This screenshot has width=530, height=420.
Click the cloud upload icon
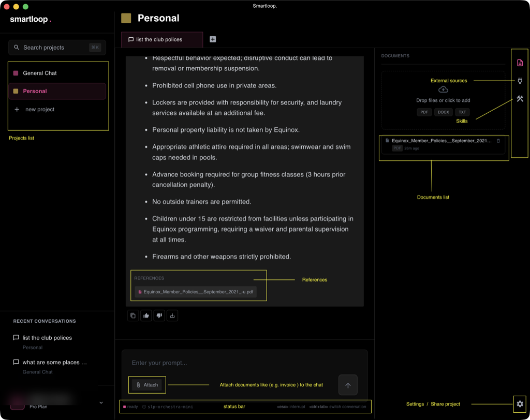(443, 89)
